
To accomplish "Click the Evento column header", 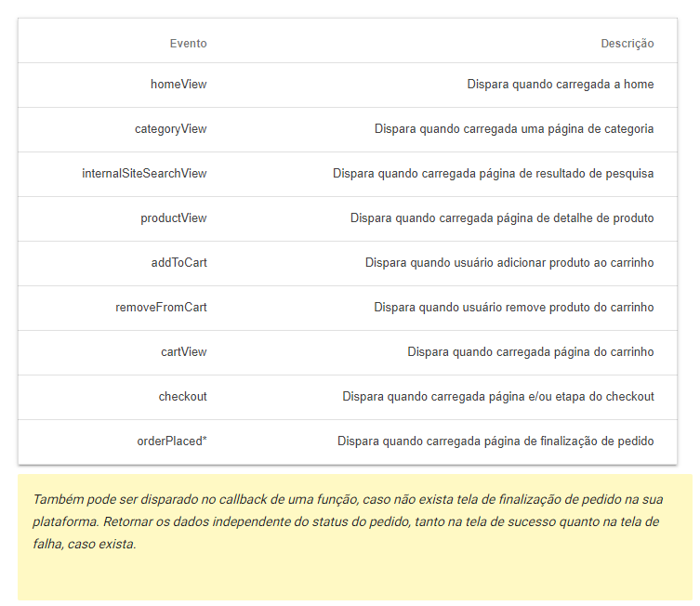I will pyautogui.click(x=188, y=44).
